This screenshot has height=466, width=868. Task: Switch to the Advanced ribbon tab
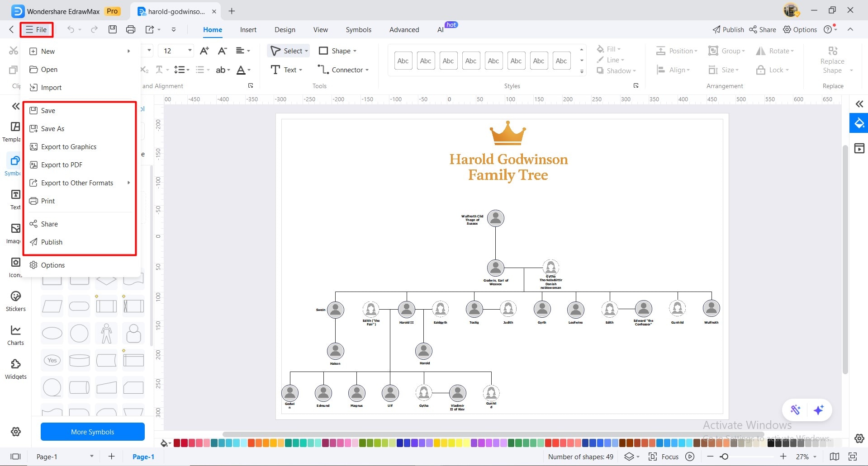(x=403, y=29)
